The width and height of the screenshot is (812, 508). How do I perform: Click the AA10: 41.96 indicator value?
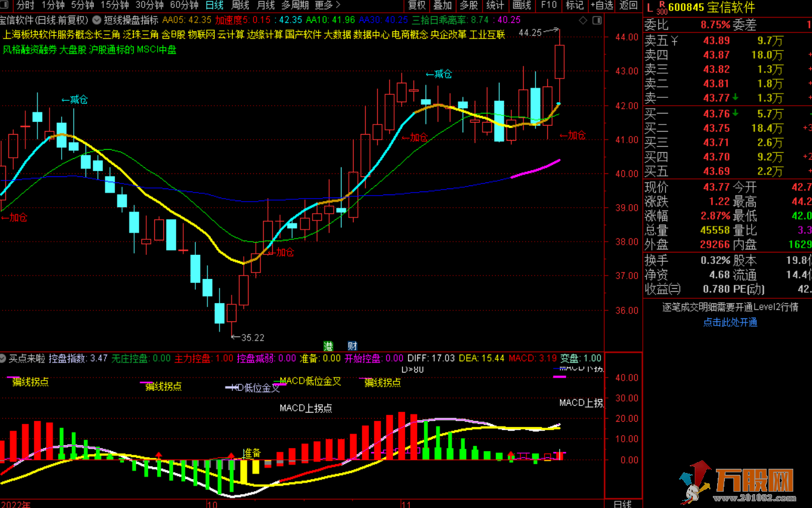click(330, 21)
